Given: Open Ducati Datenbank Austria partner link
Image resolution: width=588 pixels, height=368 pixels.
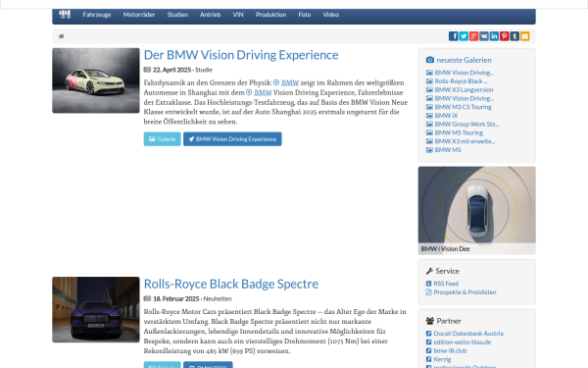Looking at the screenshot, I should [x=468, y=334].
